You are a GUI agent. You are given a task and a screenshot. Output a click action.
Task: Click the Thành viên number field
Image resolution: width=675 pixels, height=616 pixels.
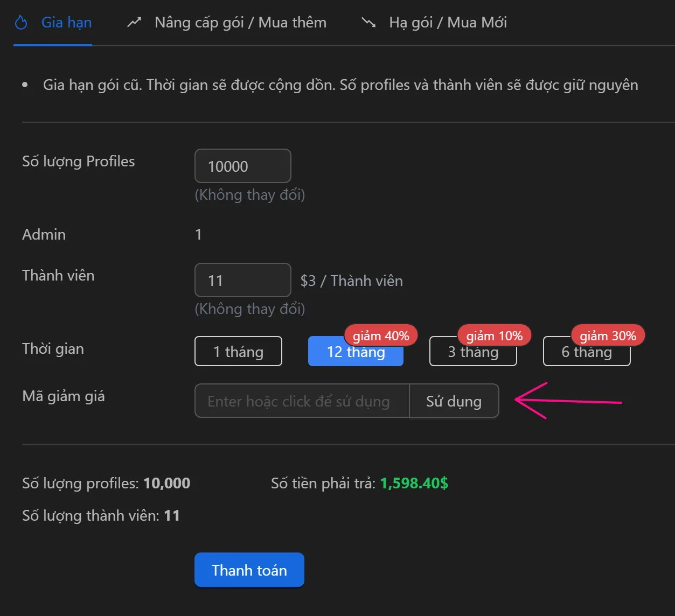click(242, 281)
